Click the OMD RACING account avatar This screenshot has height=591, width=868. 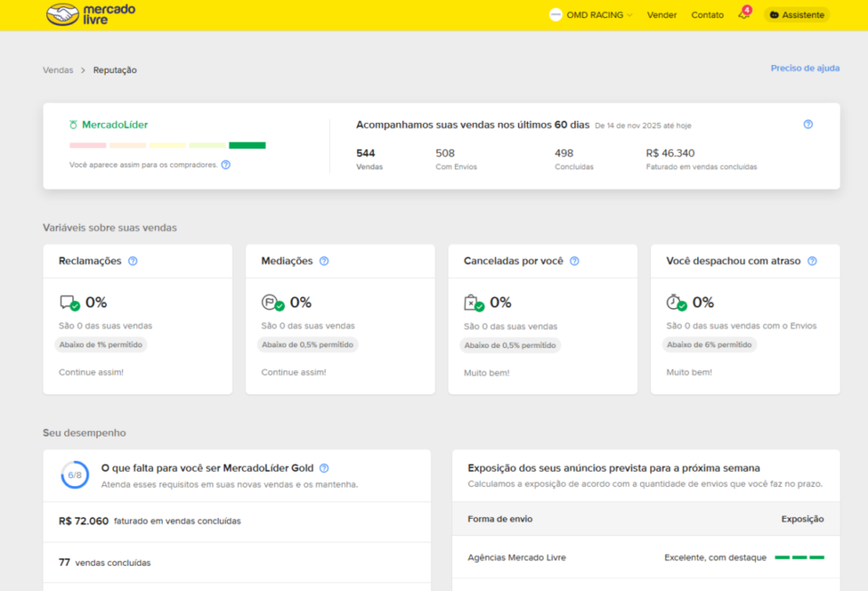(555, 15)
